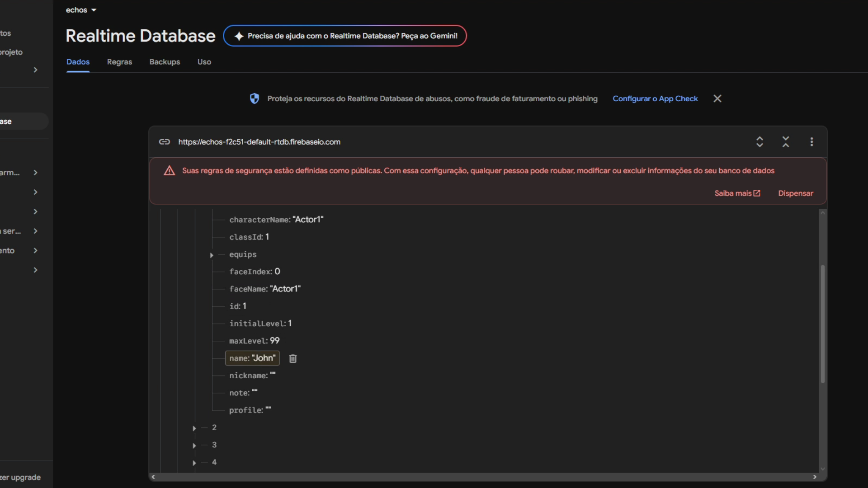Click the horizontal scrollbar left arrow
The width and height of the screenshot is (868, 488).
point(153,477)
